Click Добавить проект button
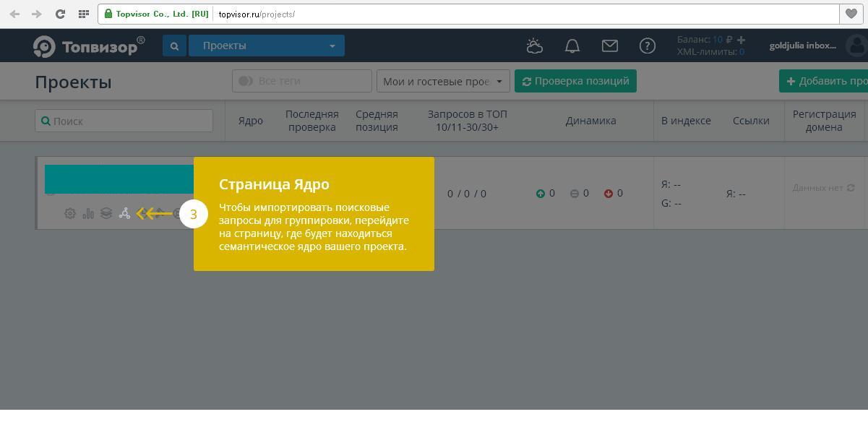 823,81
